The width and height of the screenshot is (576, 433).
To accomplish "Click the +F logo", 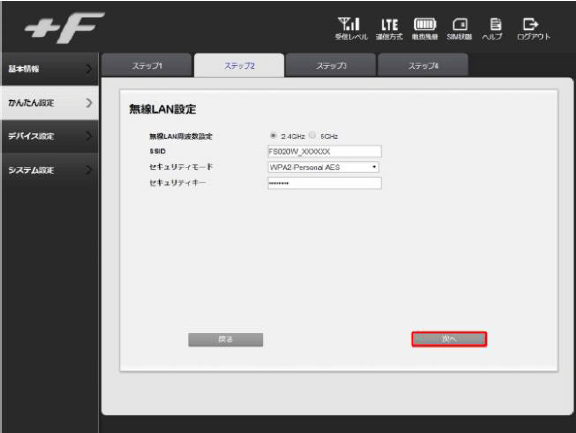I will (x=65, y=27).
